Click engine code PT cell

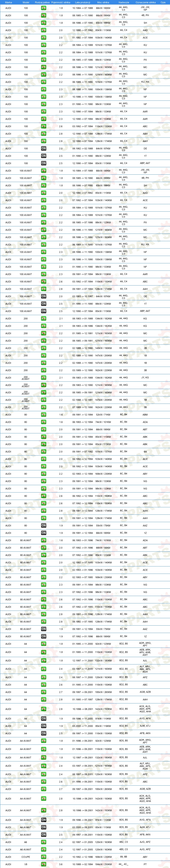coord(145,864)
